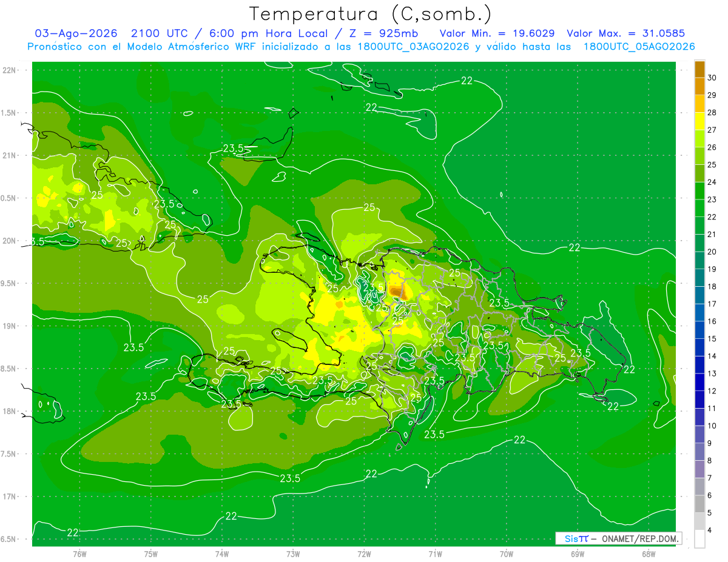This screenshot has height=562, width=728.
Task: Click the dark orange hot spot on the map
Action: pyautogui.click(x=397, y=292)
